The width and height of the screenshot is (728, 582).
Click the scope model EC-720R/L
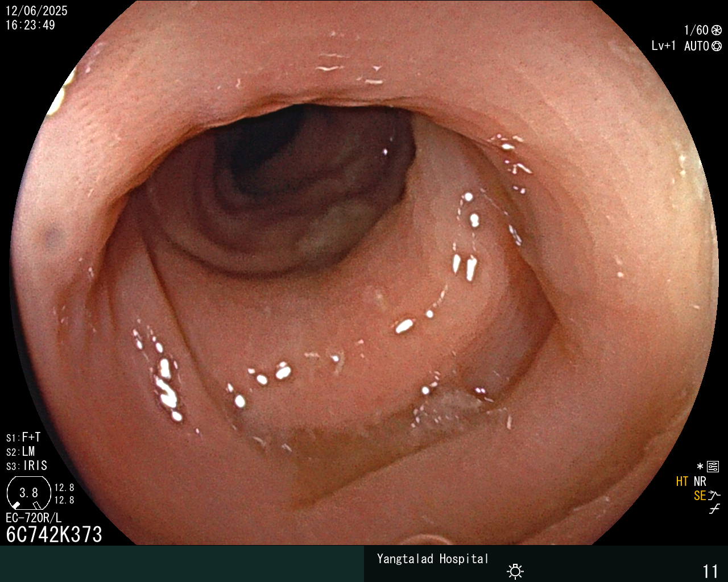click(34, 518)
